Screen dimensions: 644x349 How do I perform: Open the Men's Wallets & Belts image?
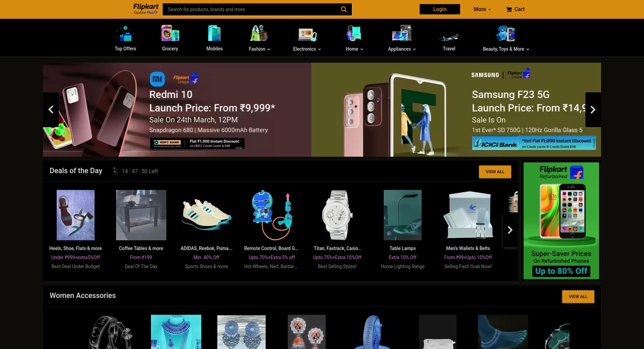(468, 215)
